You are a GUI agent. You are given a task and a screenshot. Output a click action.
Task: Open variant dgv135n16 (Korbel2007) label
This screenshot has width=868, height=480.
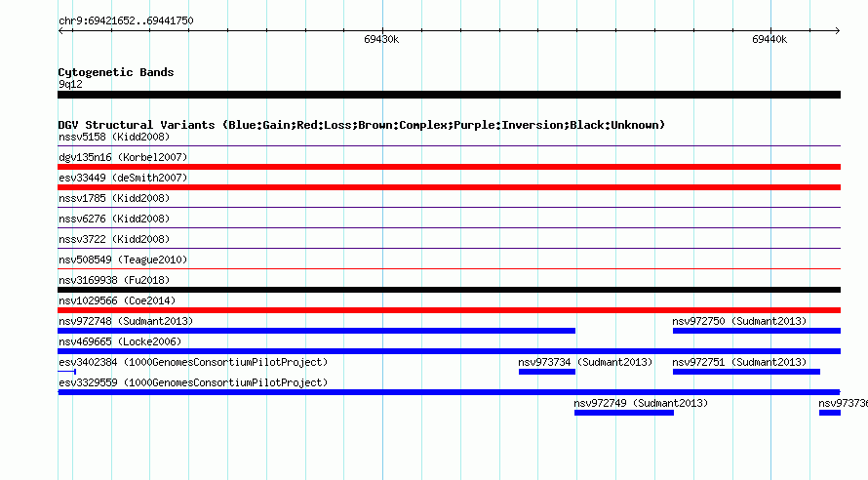(123, 157)
